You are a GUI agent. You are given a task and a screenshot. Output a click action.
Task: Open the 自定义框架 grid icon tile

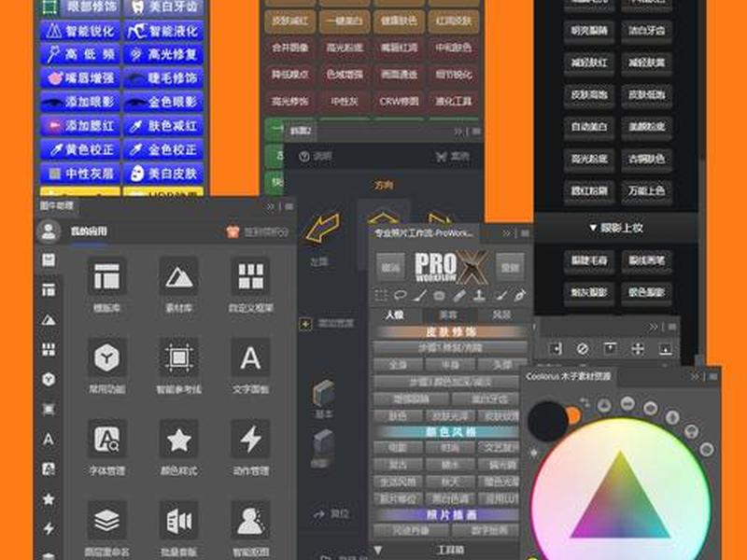click(x=250, y=276)
